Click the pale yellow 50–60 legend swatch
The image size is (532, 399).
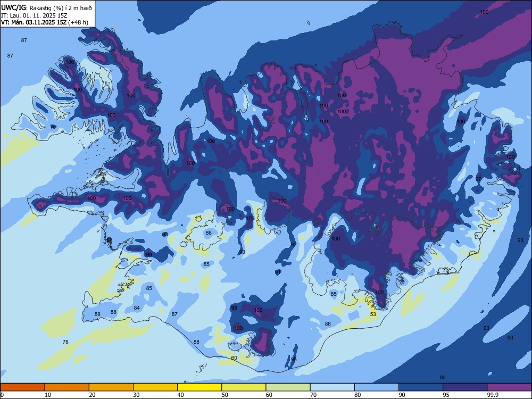(x=244, y=387)
